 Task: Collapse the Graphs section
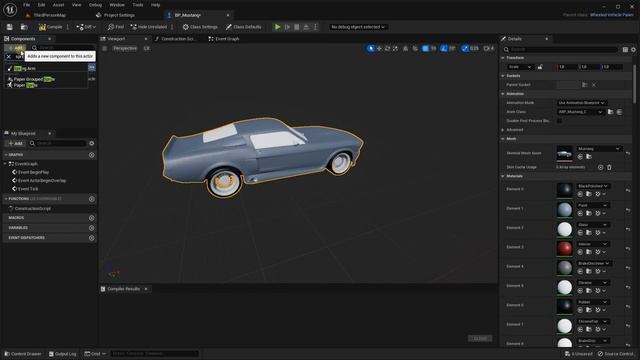pos(6,155)
